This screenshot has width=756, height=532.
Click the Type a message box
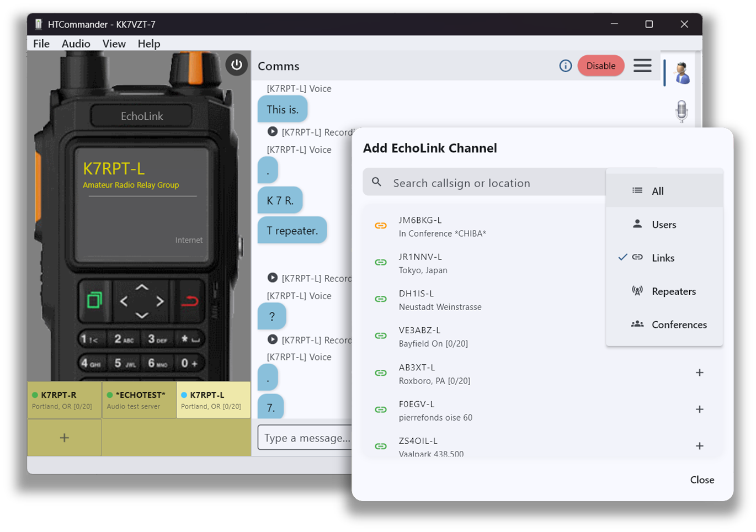(x=305, y=438)
